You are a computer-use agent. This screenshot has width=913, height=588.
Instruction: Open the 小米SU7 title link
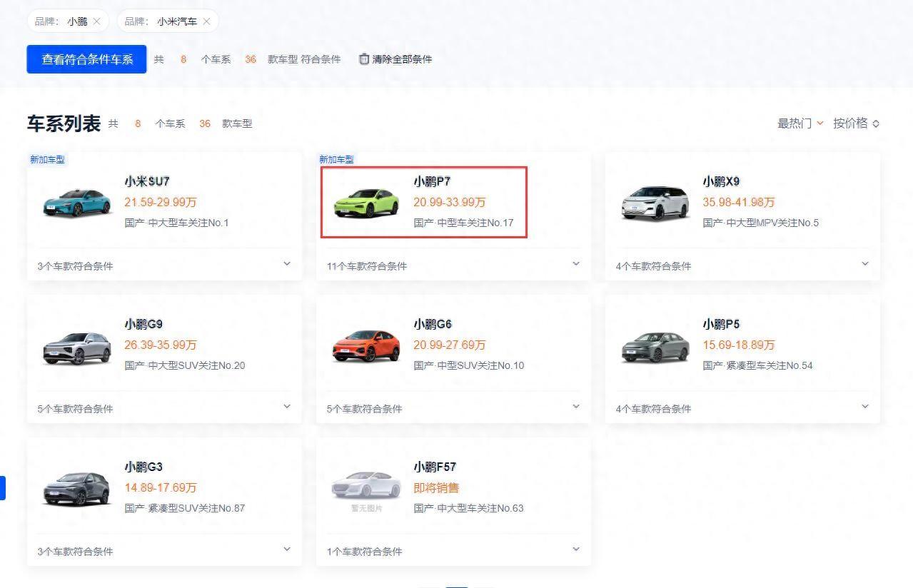tap(147, 181)
